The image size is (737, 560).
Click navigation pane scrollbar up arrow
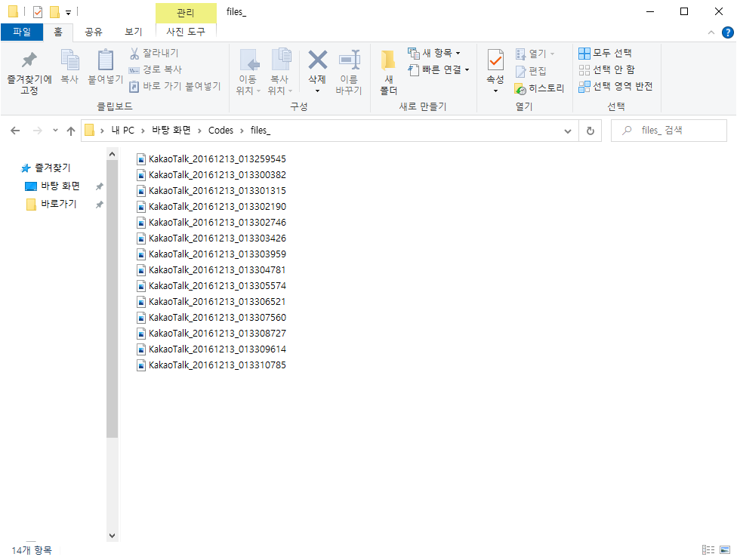coord(112,154)
